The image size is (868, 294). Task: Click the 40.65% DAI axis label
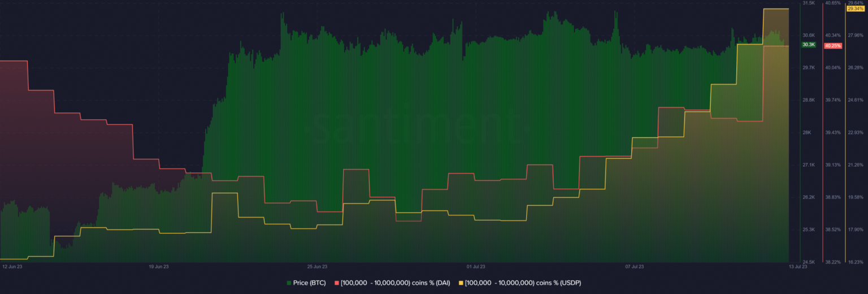pyautogui.click(x=832, y=3)
